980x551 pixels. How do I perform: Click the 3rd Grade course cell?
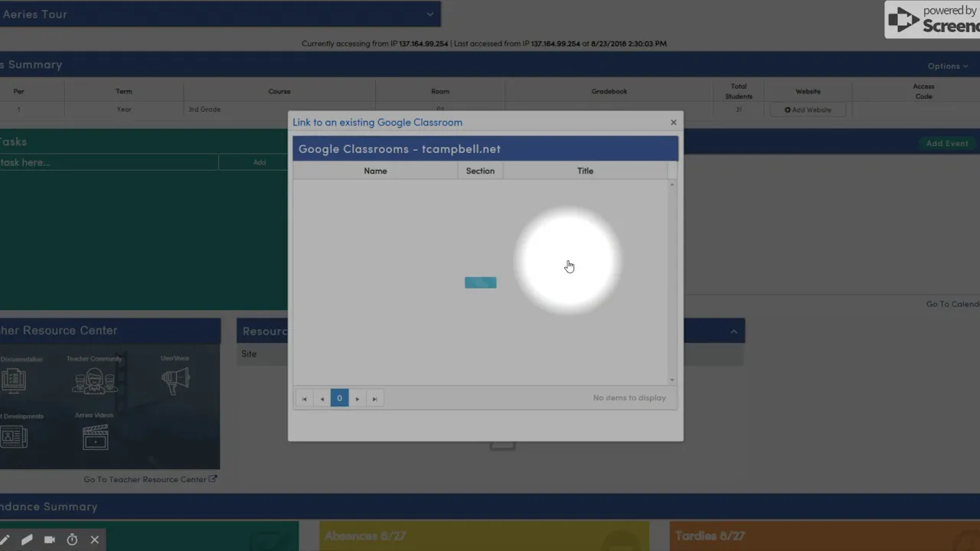(279, 109)
